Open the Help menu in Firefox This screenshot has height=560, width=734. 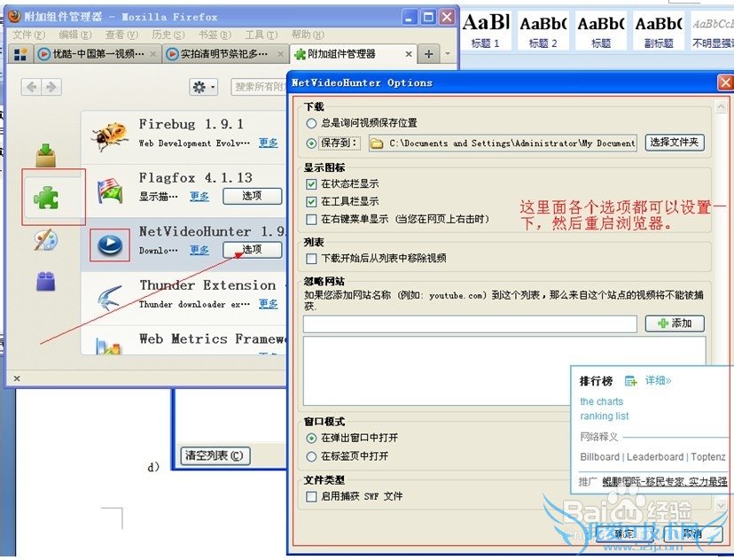[308, 35]
